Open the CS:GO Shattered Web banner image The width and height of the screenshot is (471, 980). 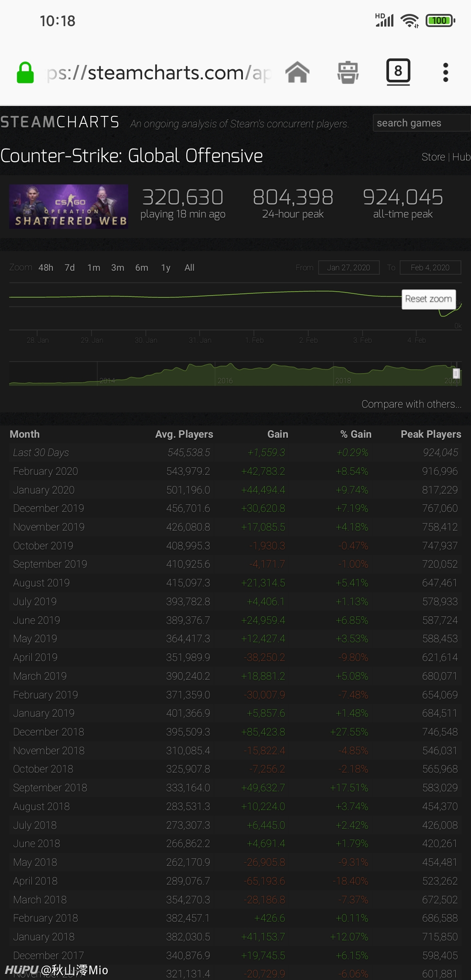[x=68, y=207]
